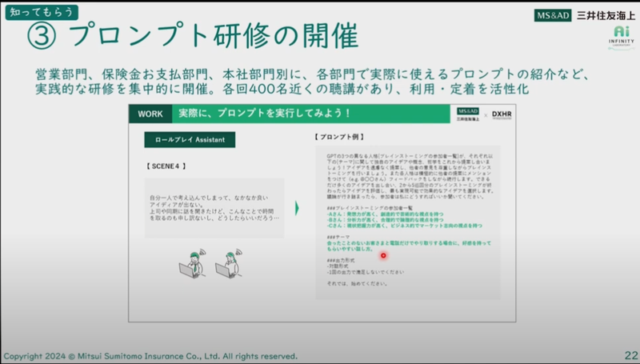
Task: Click the DXHR logo in the embedded slide
Action: point(502,114)
